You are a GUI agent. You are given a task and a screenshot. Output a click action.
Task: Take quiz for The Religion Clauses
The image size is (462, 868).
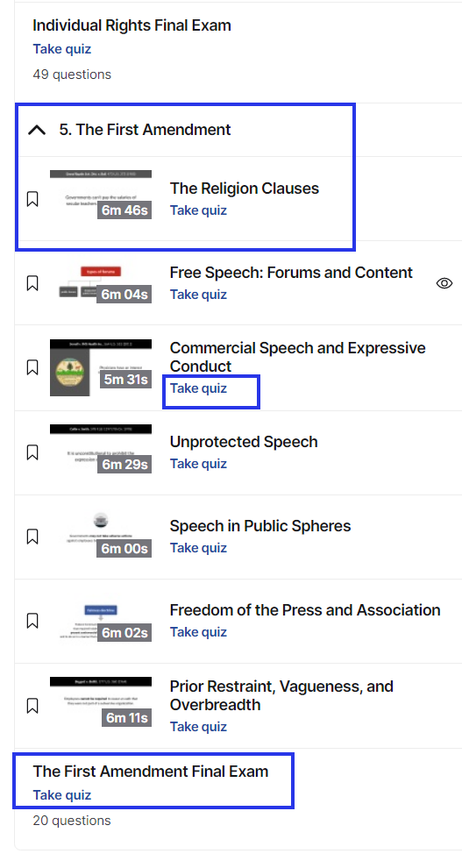[199, 210]
